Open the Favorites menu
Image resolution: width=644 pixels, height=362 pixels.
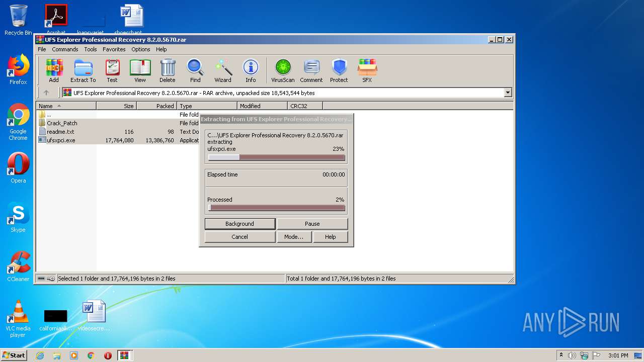[114, 49]
